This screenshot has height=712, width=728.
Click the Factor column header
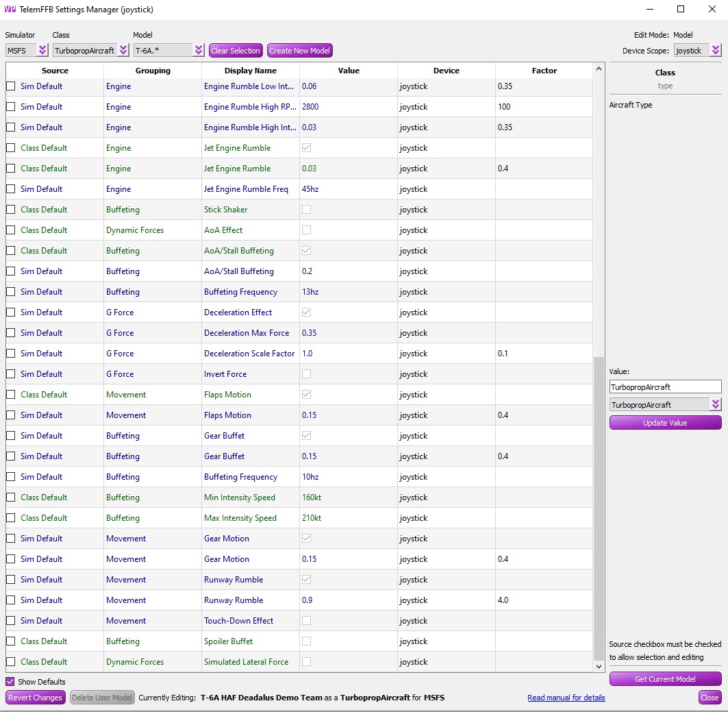(544, 71)
